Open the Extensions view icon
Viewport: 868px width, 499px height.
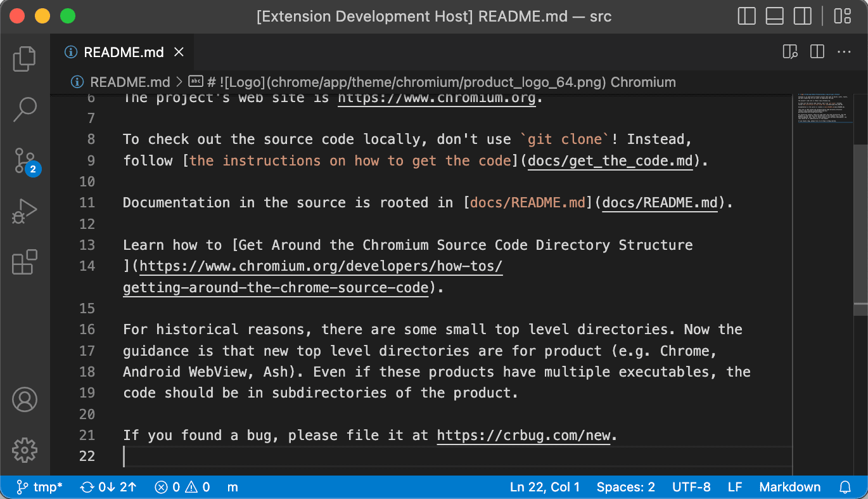(25, 262)
